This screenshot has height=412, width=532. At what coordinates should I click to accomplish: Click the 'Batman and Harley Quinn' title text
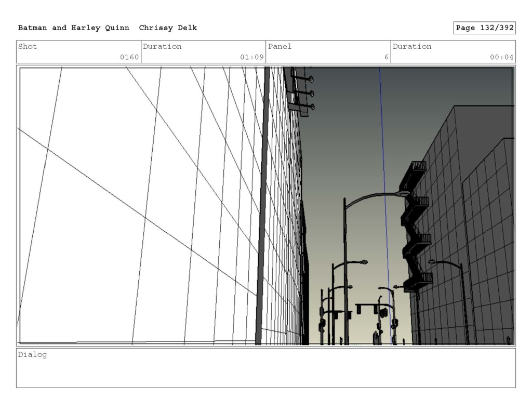74,28
